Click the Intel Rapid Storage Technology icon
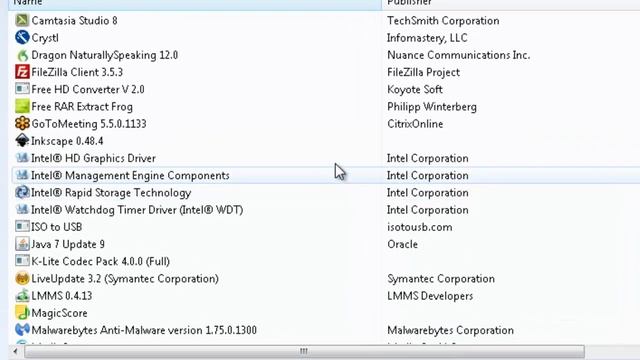 pyautogui.click(x=22, y=192)
